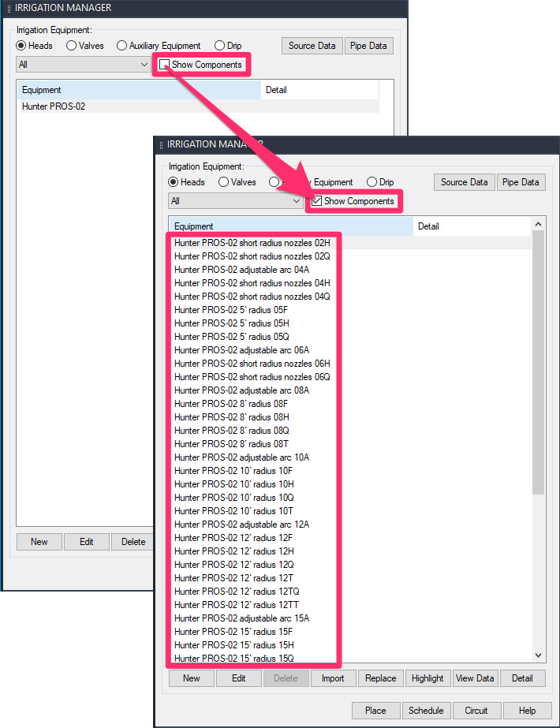Select Valves radio in back Irrigation Manager window
Screen dimensions: 560x728
click(71, 46)
